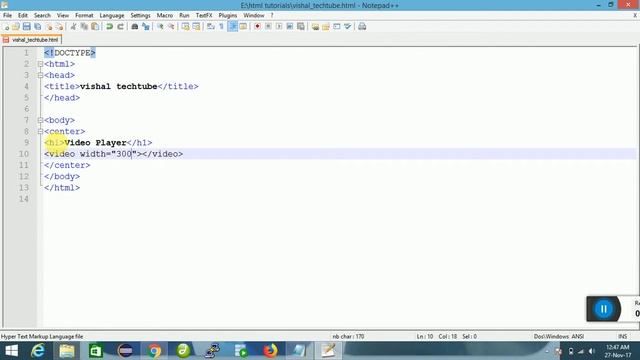Image resolution: width=640 pixels, height=360 pixels.
Task: Click the Dos\Windows ANSI status bar field
Action: pyautogui.click(x=558, y=336)
